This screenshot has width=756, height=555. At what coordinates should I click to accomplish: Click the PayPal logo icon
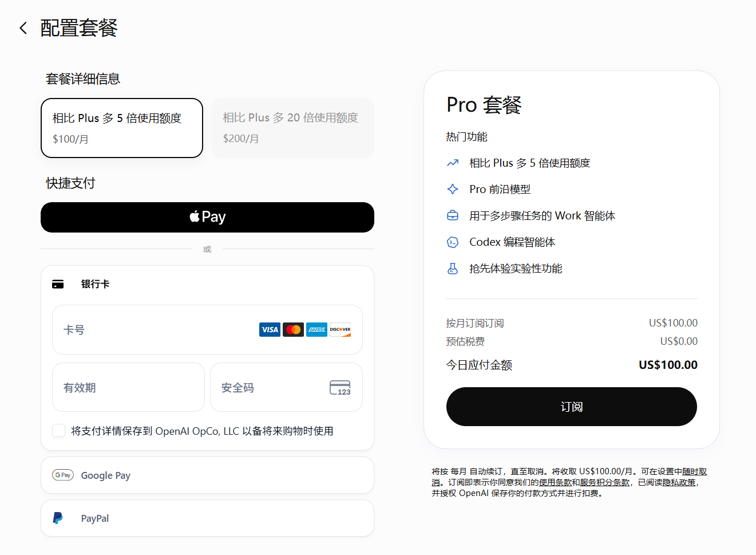[x=58, y=518]
